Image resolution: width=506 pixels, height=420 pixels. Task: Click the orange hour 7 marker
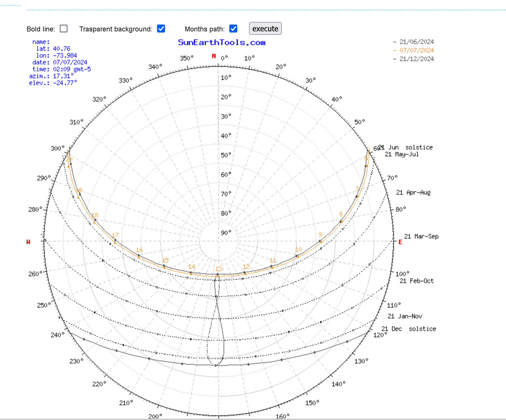(357, 189)
